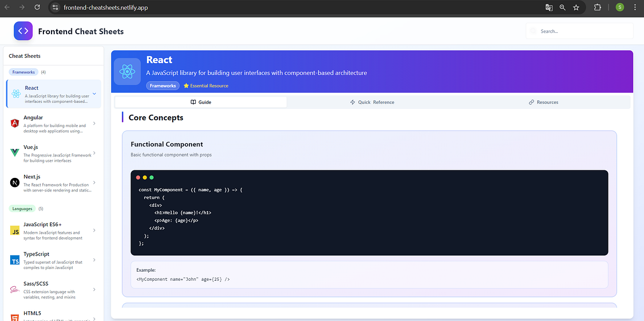Click the React atom icon in purple banner
This screenshot has width=644, height=321.
(127, 71)
